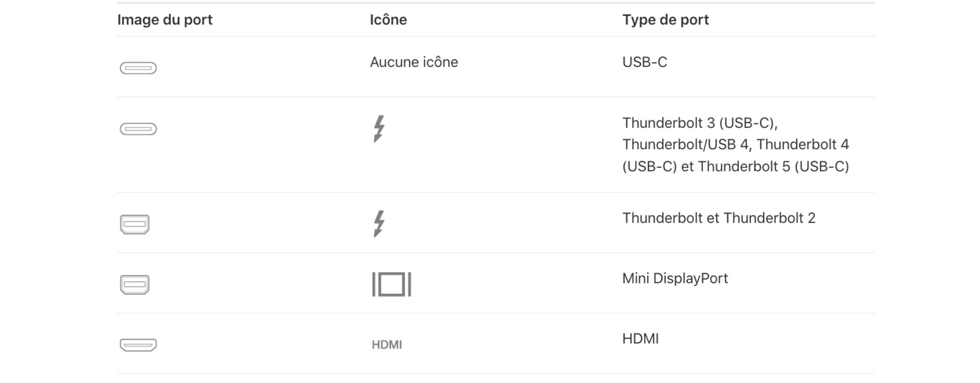This screenshot has height=383, width=980.
Task: Click the "Icône" column header
Action: [x=388, y=20]
